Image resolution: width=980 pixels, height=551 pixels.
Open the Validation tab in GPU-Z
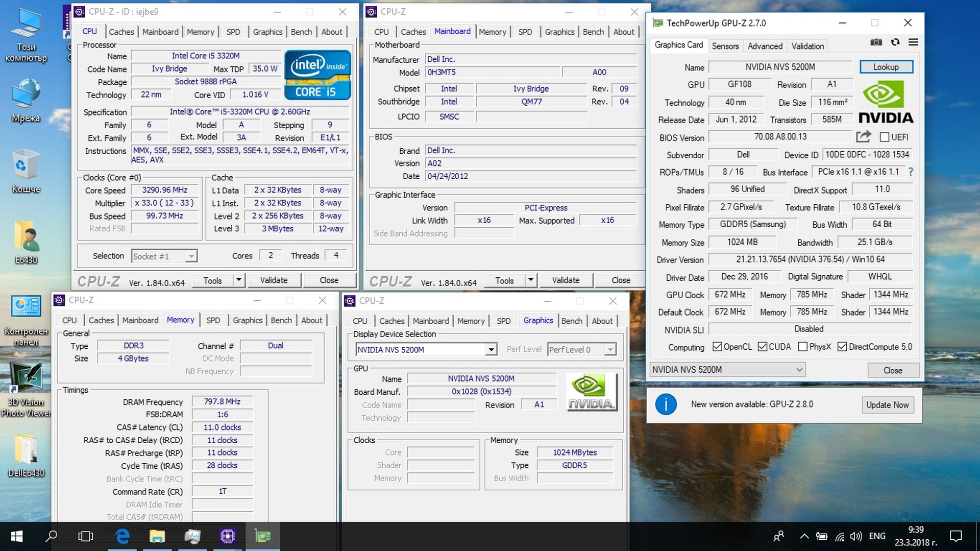tap(807, 46)
